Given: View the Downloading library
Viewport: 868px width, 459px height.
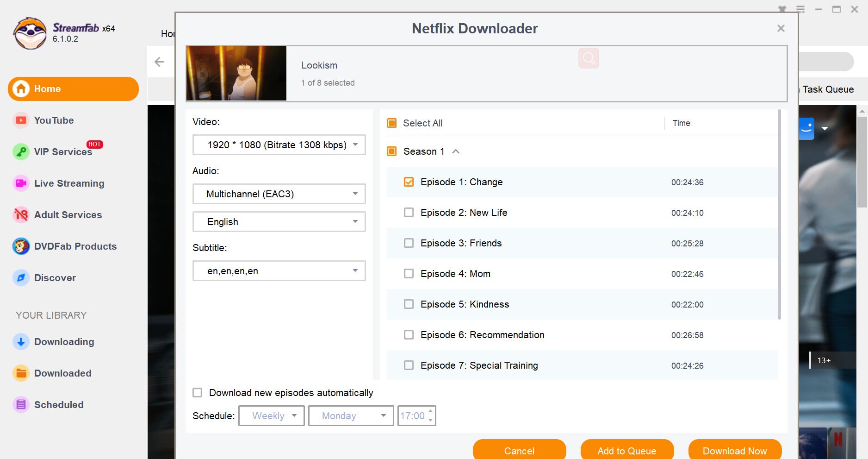Looking at the screenshot, I should pyautogui.click(x=64, y=341).
